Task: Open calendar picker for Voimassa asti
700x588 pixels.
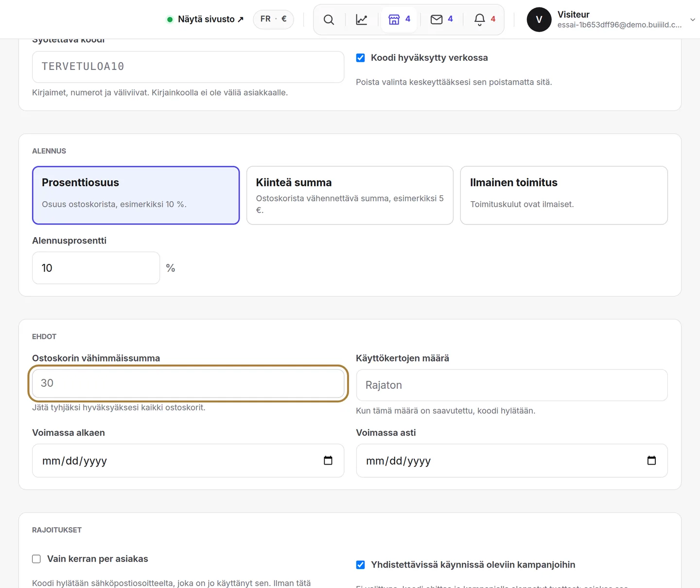Action: click(651, 461)
